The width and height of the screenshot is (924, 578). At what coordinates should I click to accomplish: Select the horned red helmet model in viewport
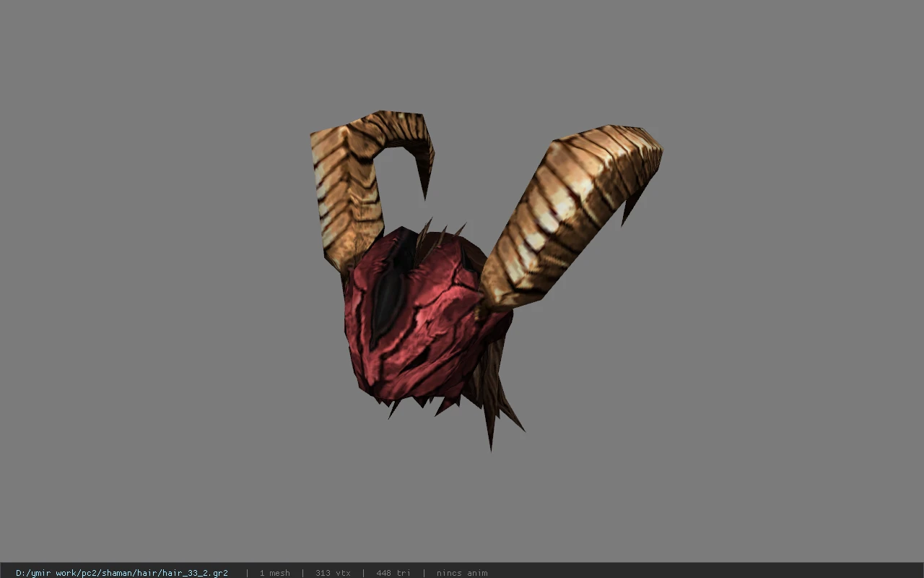click(x=485, y=280)
